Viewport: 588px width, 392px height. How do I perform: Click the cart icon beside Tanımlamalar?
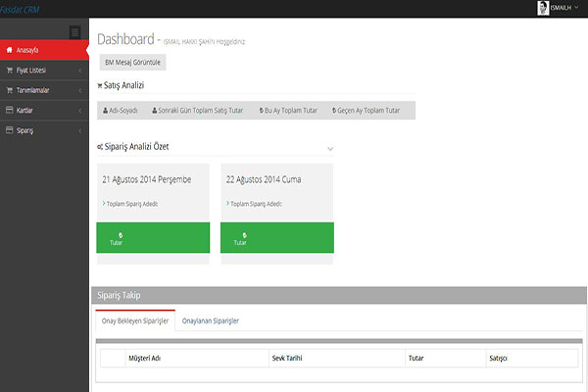point(10,90)
